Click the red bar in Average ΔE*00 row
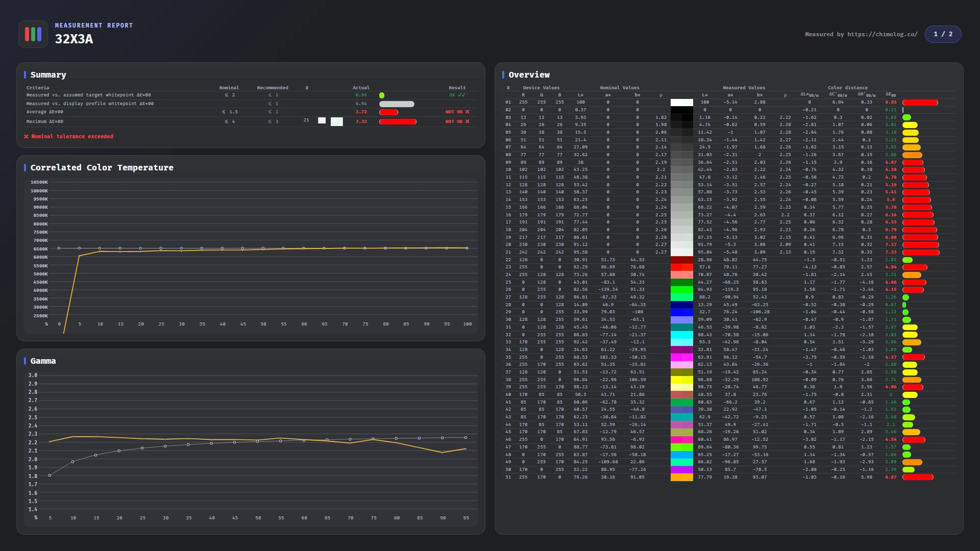The height and width of the screenshot is (551, 980). 388,112
